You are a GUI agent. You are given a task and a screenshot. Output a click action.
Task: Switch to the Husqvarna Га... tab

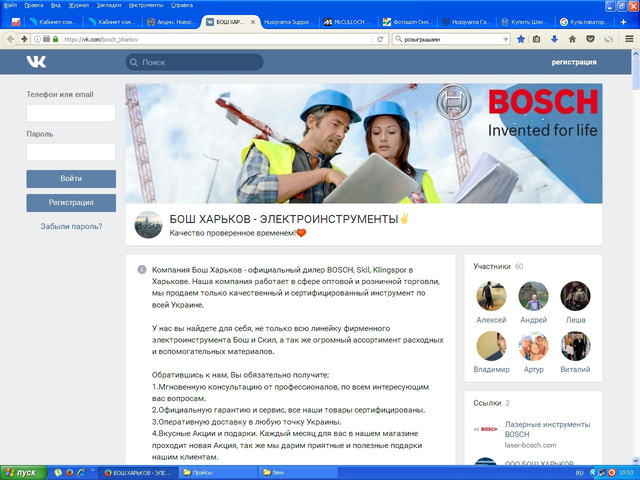point(466,22)
